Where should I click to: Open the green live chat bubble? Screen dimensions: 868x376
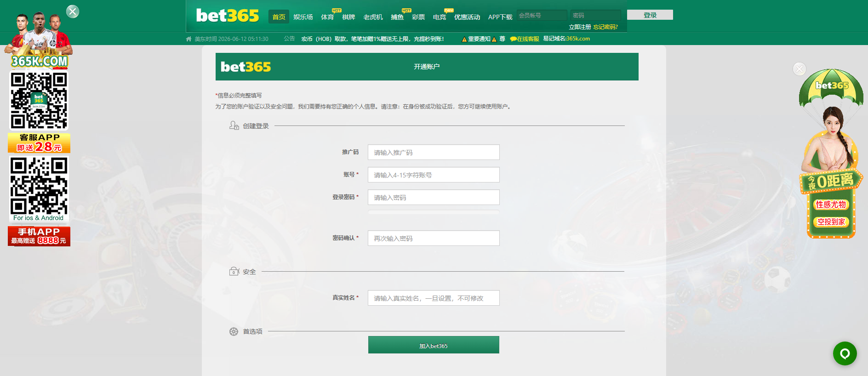[845, 353]
